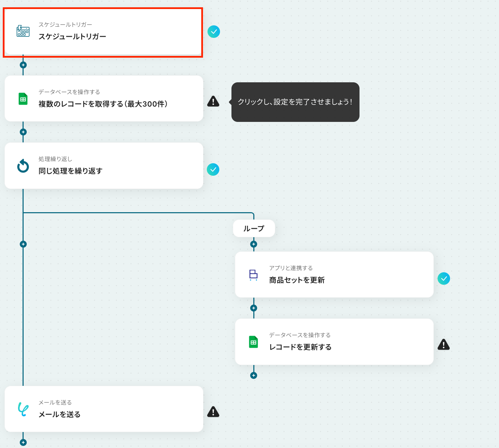Add step below 複数のレコードを取得する via plus
Image resolution: width=499 pixels, height=448 pixels.
23,132
